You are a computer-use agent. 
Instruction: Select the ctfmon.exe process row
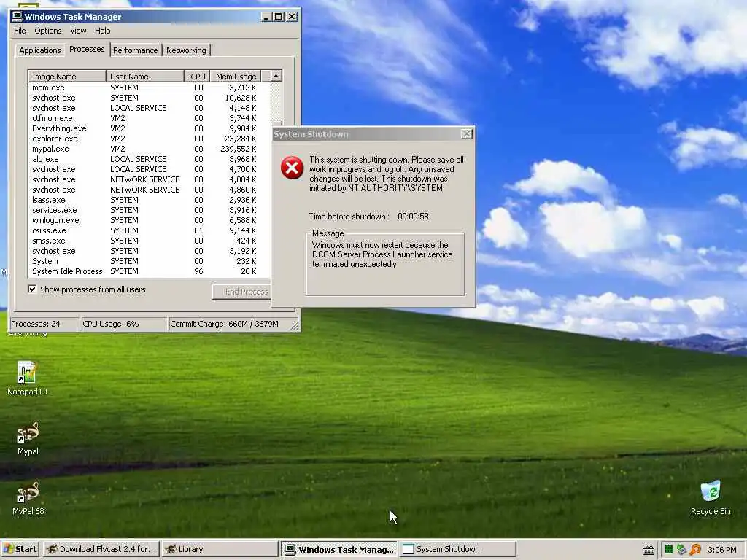click(149, 118)
